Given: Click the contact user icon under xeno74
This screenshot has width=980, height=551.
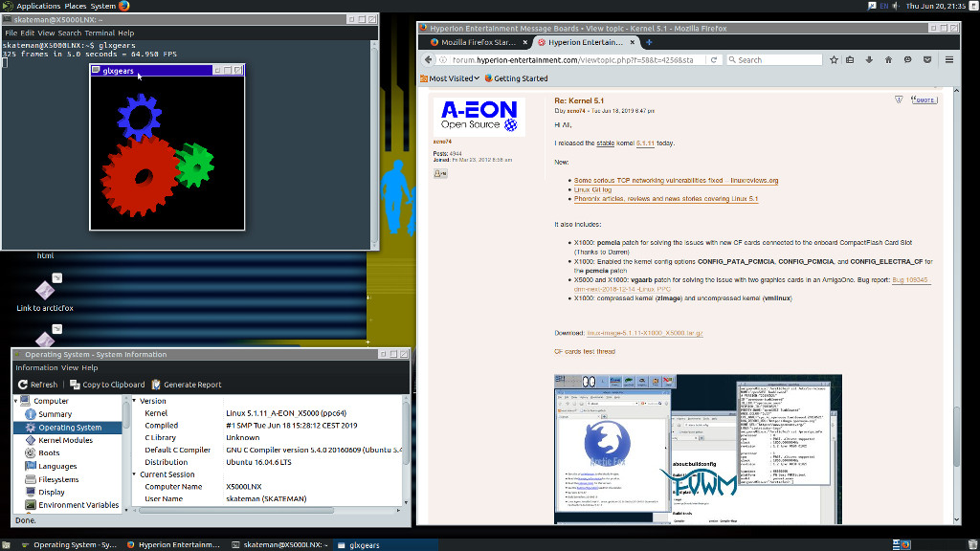Looking at the screenshot, I should [440, 174].
